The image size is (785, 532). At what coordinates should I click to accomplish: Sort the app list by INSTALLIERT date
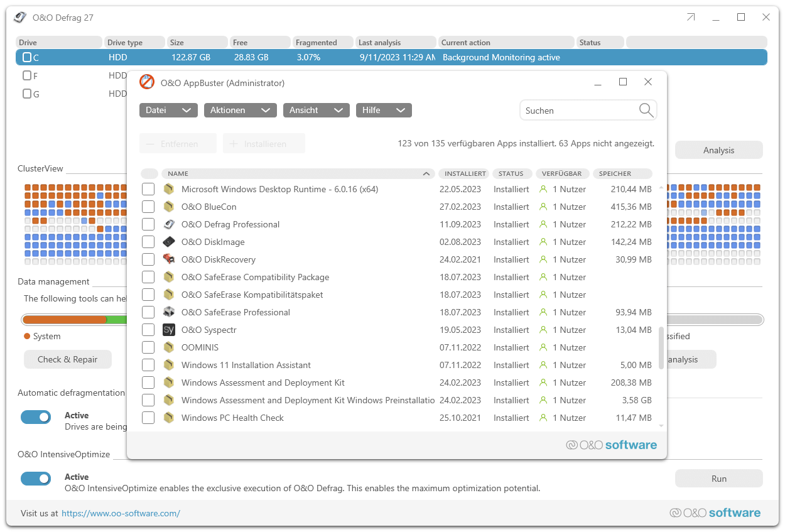464,173
